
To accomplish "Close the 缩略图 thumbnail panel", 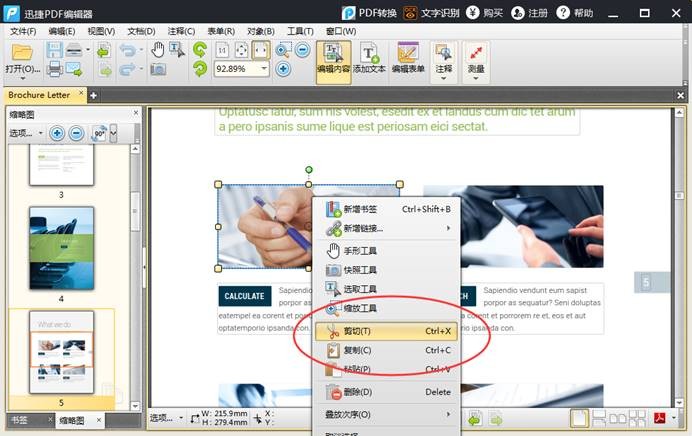I will point(136,113).
